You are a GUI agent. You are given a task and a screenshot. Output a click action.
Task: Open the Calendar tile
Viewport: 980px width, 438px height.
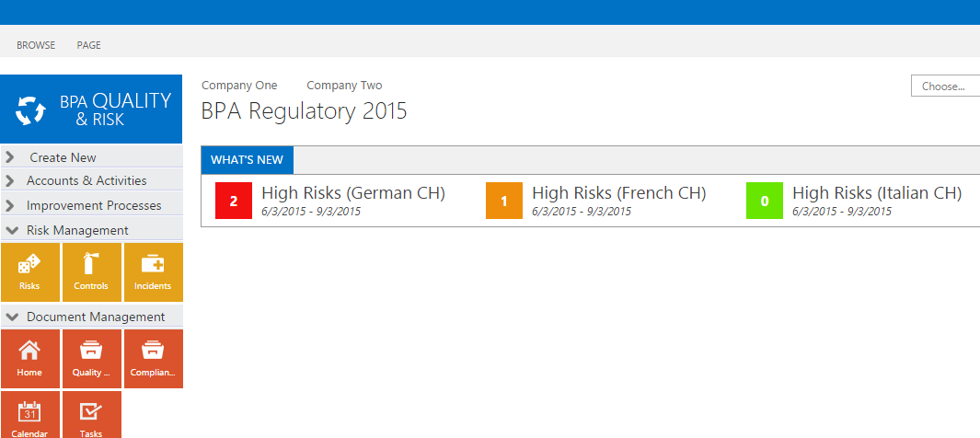click(30, 415)
